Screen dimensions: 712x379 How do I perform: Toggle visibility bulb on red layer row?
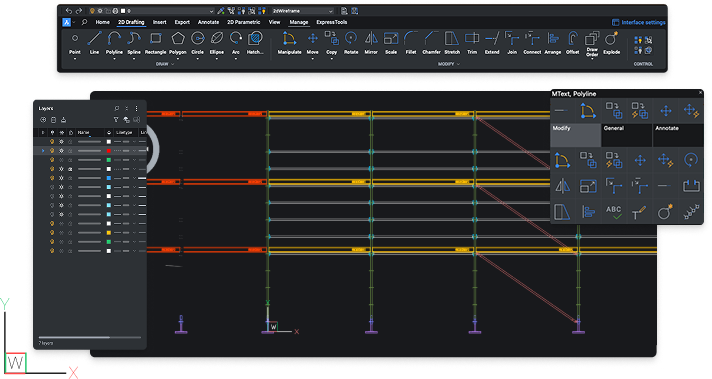tap(52, 151)
